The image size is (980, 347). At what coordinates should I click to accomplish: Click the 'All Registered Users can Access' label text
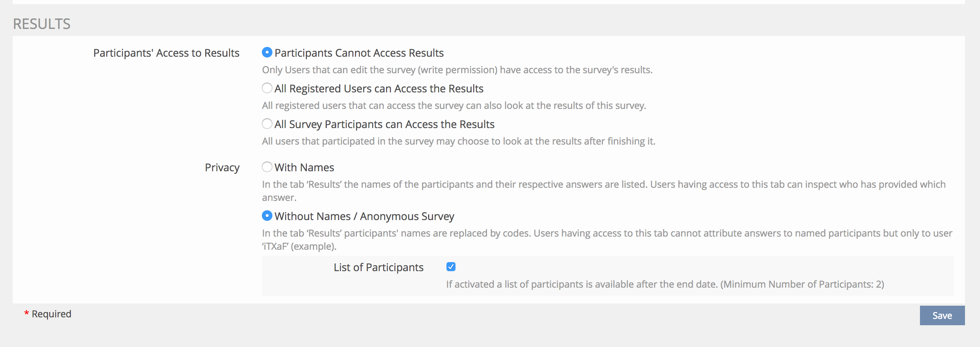[379, 89]
